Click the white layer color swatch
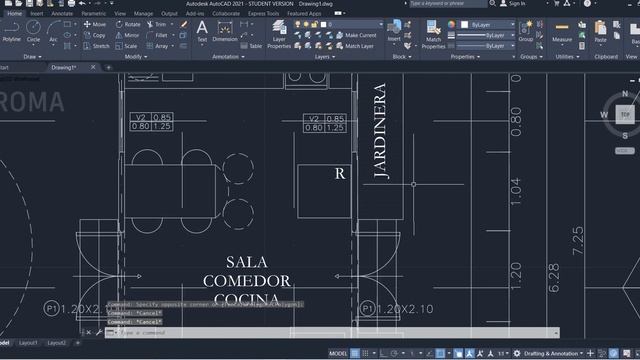 pyautogui.click(x=324, y=24)
